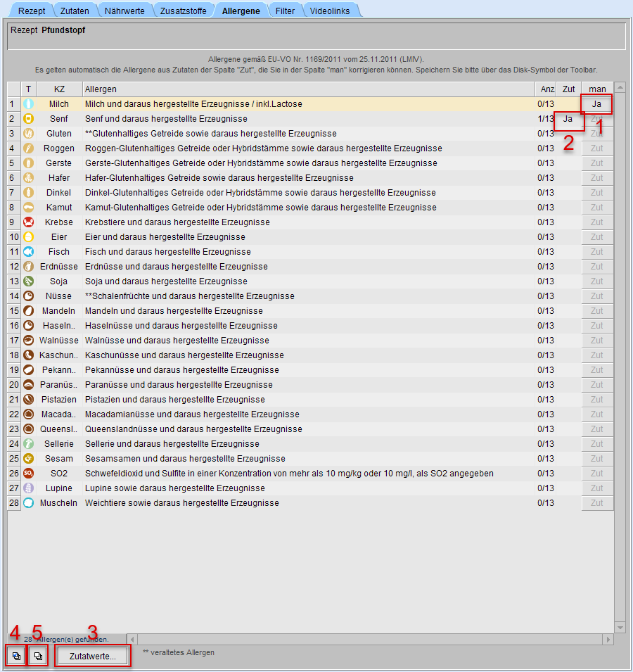Image resolution: width=633 pixels, height=672 pixels.
Task: Select the Krebse crustacean icon
Action: pyautogui.click(x=29, y=222)
